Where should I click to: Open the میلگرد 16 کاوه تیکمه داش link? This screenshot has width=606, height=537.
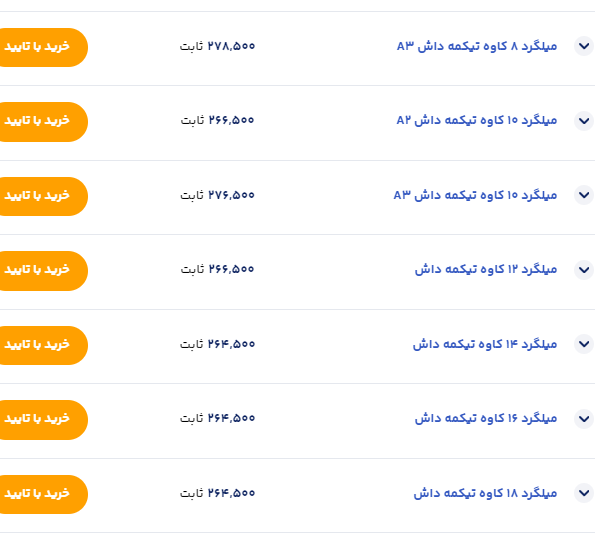click(486, 418)
